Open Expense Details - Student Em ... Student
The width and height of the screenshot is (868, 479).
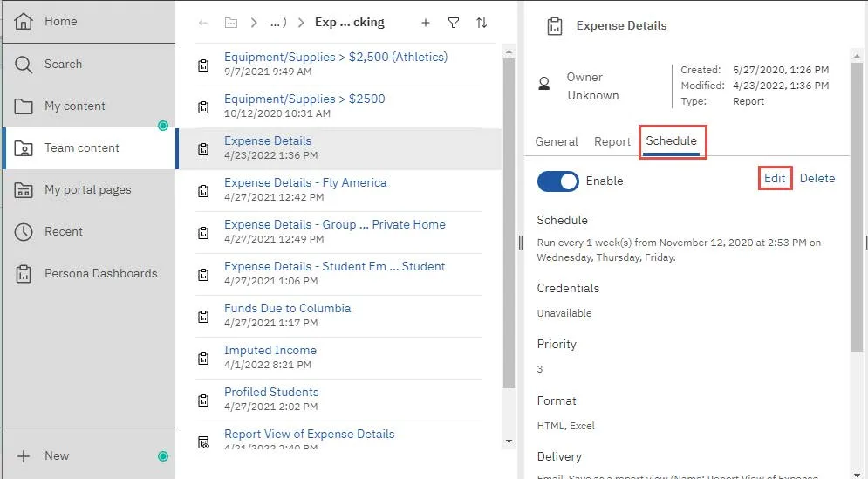tap(334, 266)
